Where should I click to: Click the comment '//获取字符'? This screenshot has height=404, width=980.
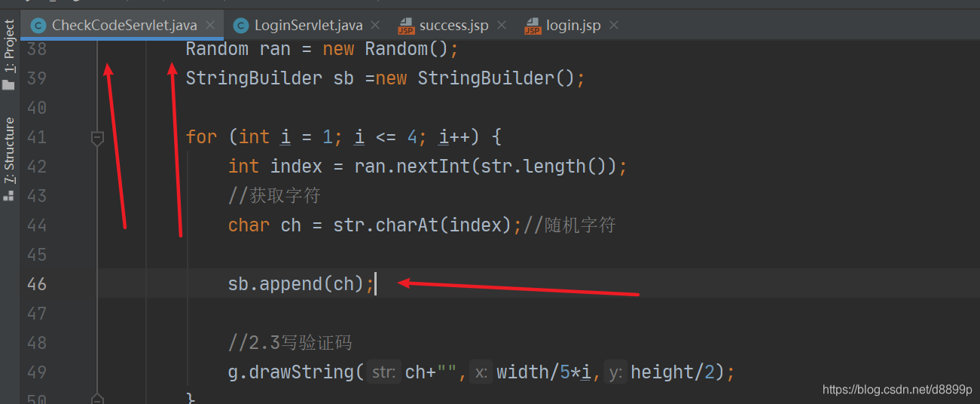tap(274, 196)
